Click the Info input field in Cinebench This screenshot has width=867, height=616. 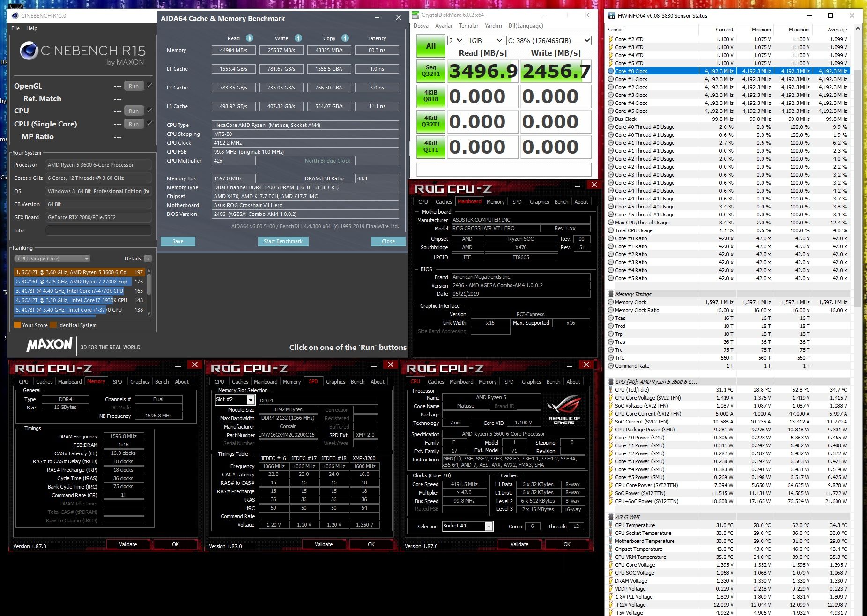pos(99,230)
